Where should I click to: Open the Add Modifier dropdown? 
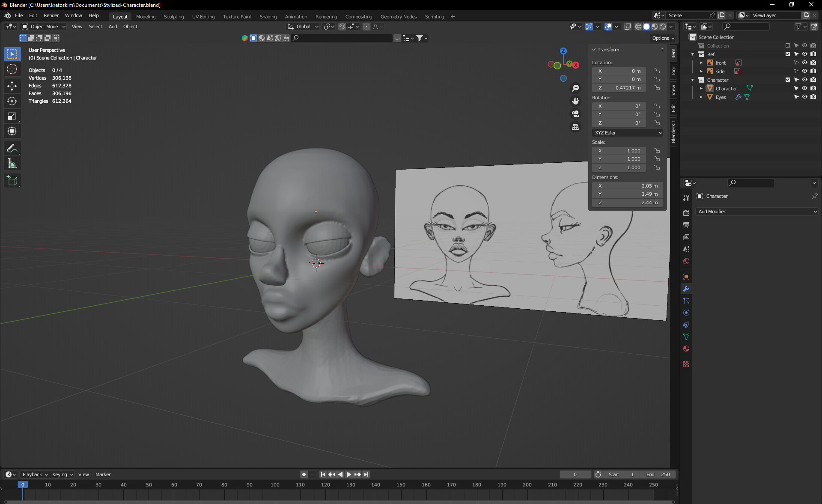756,212
